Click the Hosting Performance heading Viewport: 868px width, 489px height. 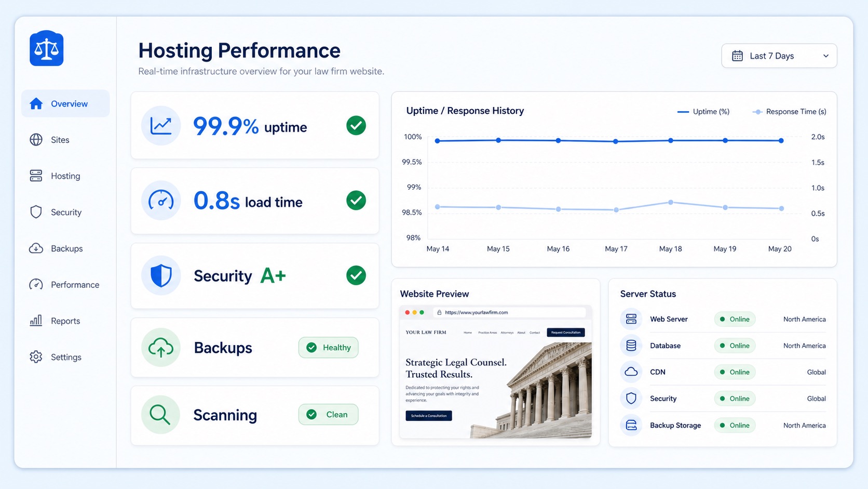tap(239, 50)
